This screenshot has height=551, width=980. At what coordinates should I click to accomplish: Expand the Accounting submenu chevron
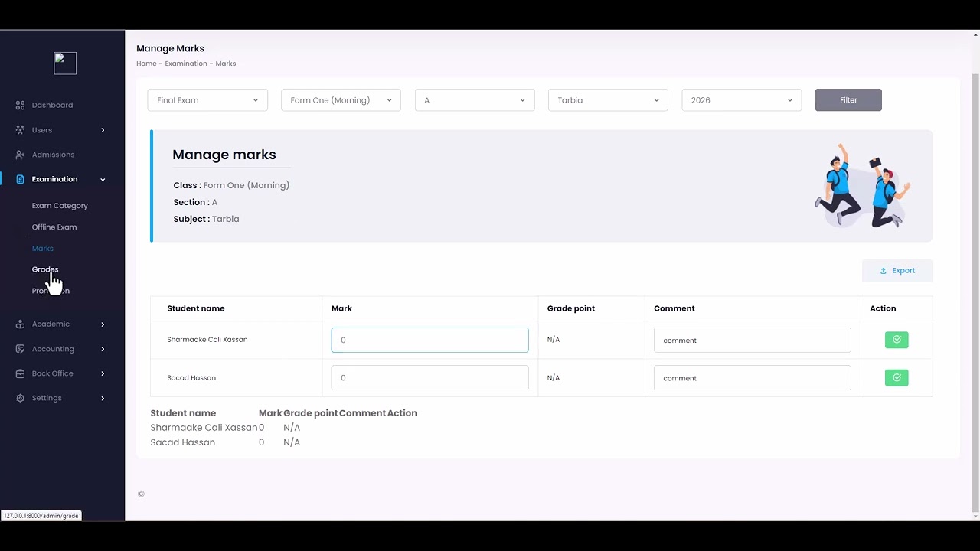click(103, 349)
